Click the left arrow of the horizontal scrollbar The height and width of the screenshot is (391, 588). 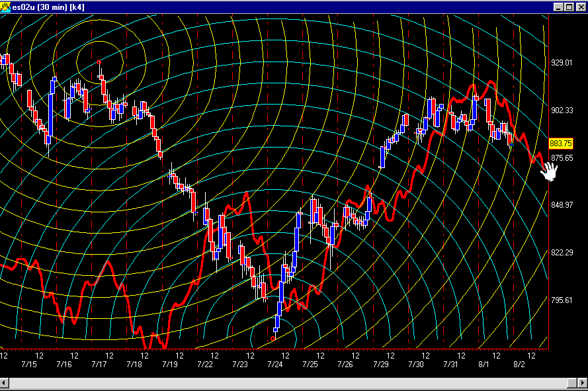tap(4, 383)
